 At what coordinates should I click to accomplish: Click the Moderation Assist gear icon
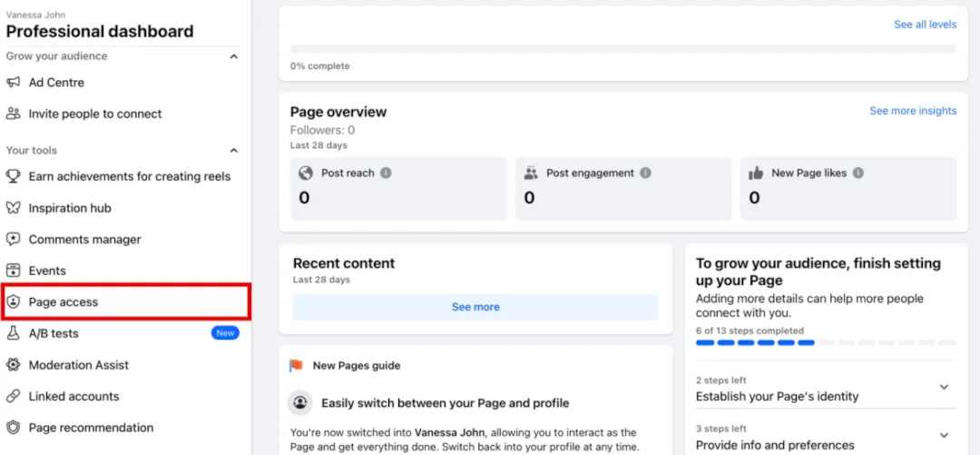[x=13, y=364]
